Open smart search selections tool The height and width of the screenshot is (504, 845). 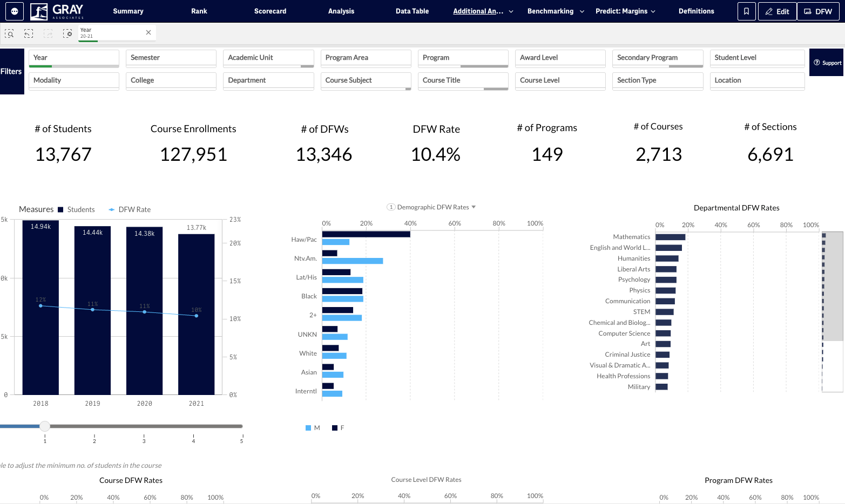9,33
